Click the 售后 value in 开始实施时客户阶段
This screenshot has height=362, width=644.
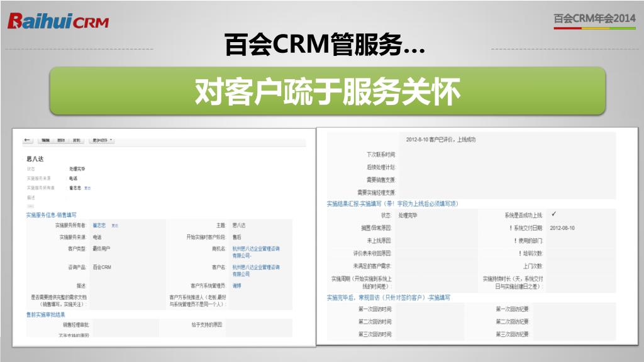236,237
